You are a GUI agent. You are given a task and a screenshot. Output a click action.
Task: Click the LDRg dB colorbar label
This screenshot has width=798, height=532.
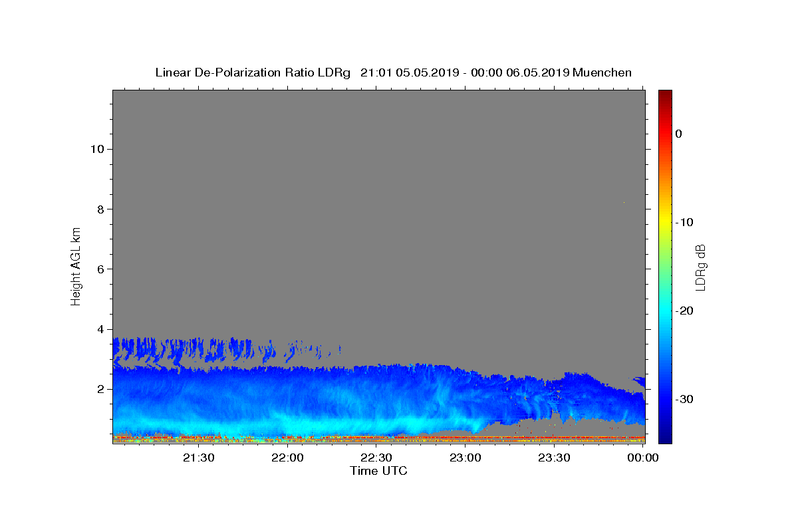(700, 267)
